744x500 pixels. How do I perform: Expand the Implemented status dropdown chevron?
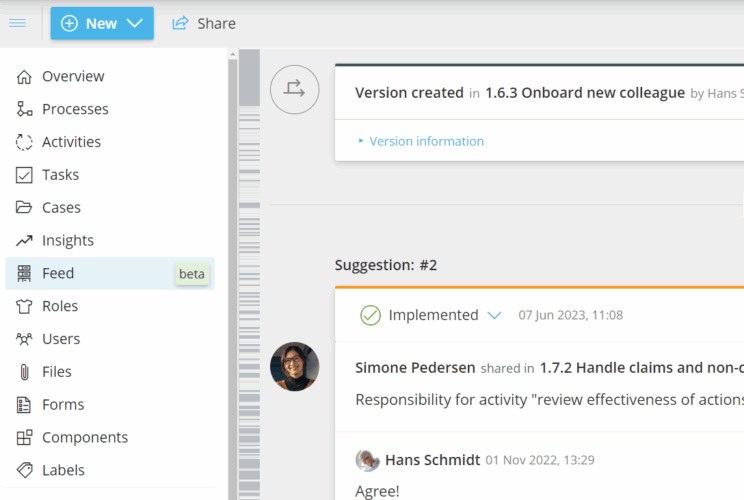[494, 315]
